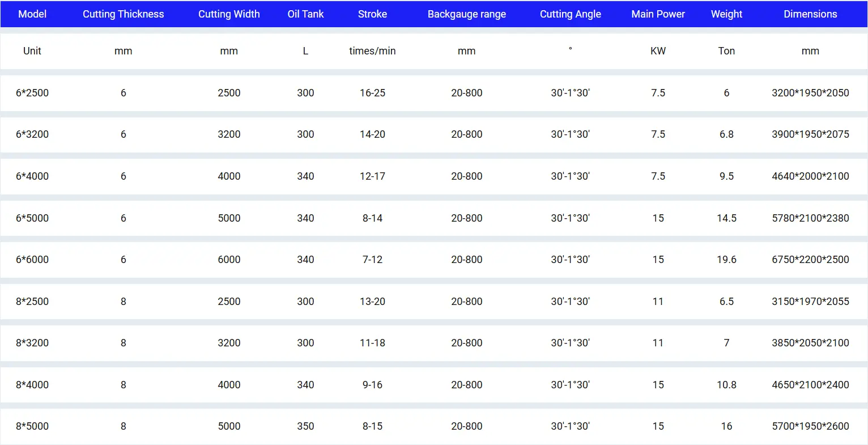This screenshot has height=445, width=868.
Task: Click the times/min unit cell
Action: (x=372, y=51)
